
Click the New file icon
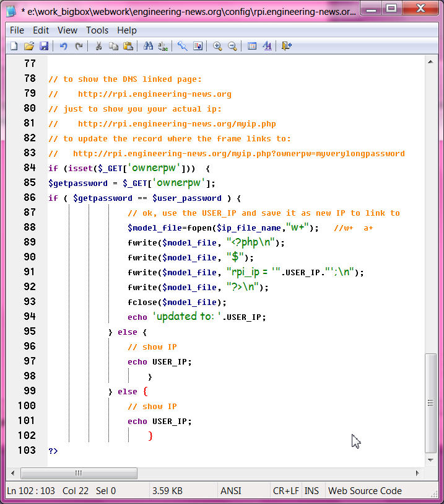tap(14, 46)
